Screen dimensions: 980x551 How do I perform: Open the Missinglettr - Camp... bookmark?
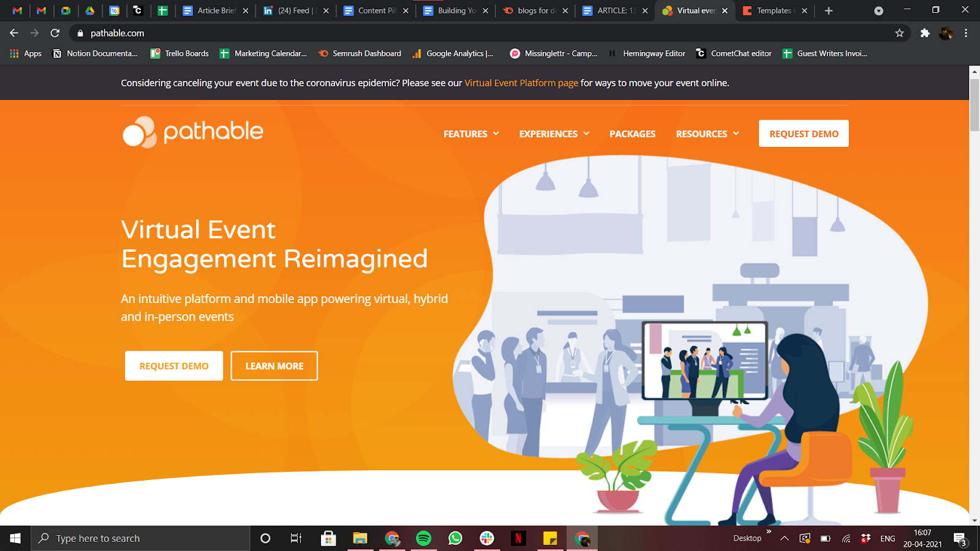553,53
